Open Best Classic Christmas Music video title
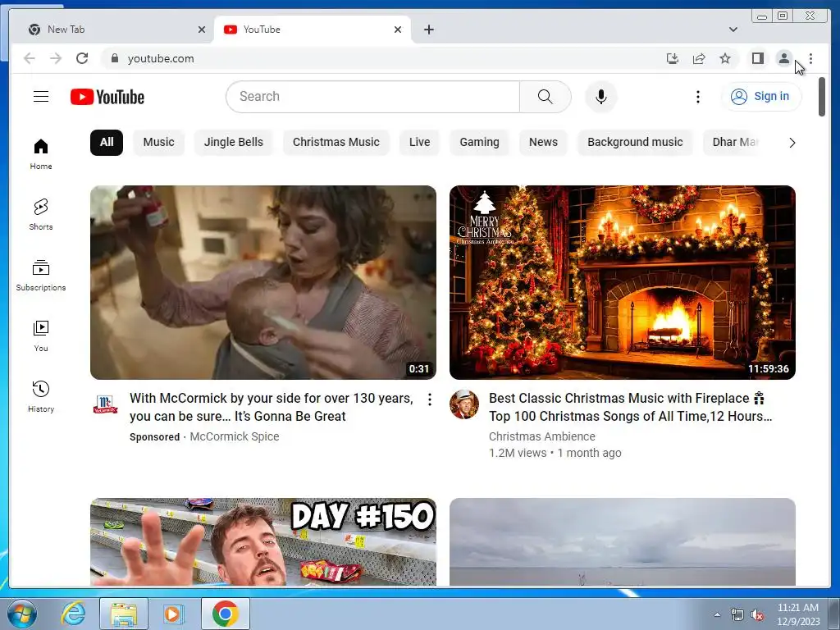Screen dimensions: 840x630 tap(631, 407)
